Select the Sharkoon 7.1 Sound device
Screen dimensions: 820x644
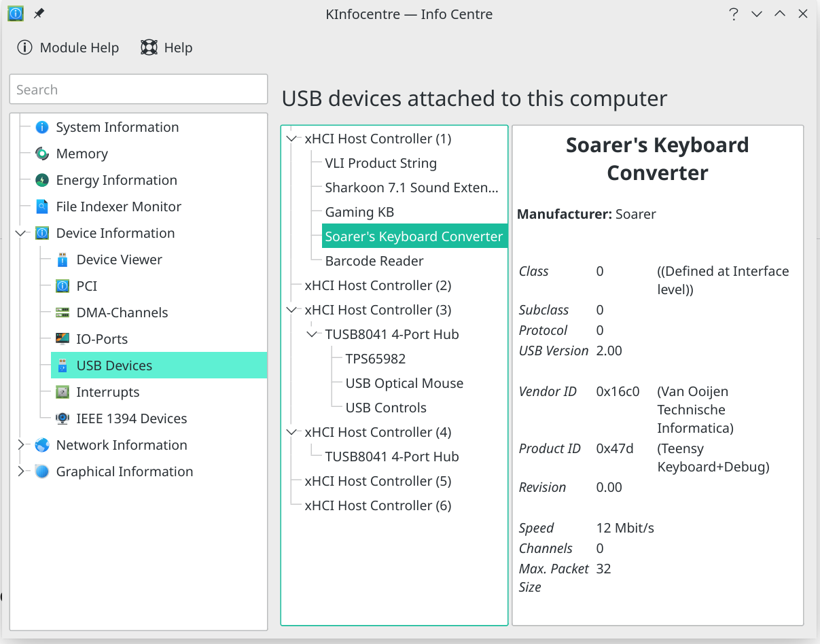[x=411, y=187]
